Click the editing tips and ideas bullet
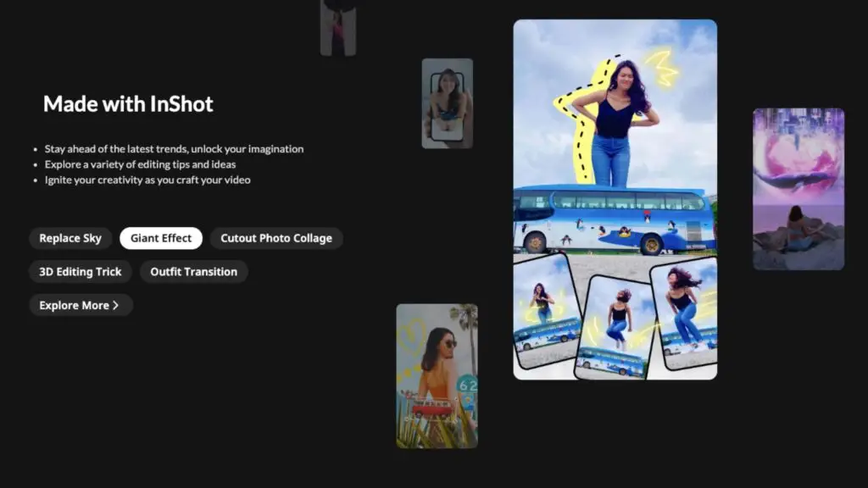 point(141,164)
